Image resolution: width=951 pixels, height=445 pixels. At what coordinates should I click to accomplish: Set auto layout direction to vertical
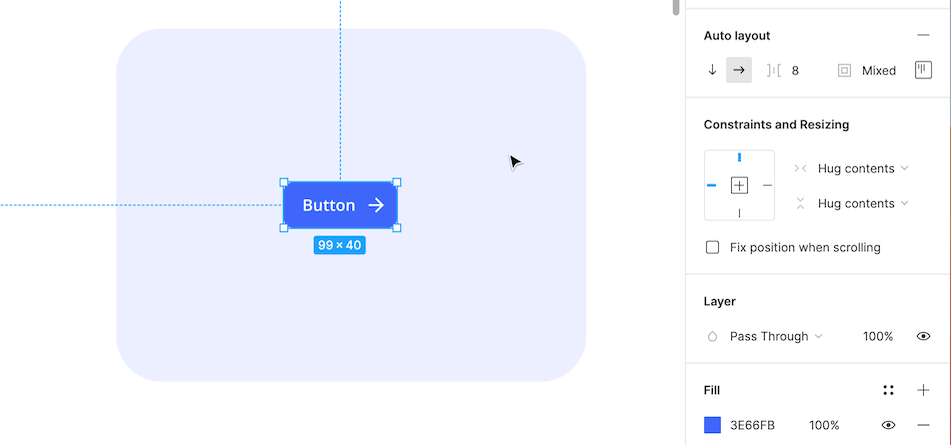(x=713, y=70)
